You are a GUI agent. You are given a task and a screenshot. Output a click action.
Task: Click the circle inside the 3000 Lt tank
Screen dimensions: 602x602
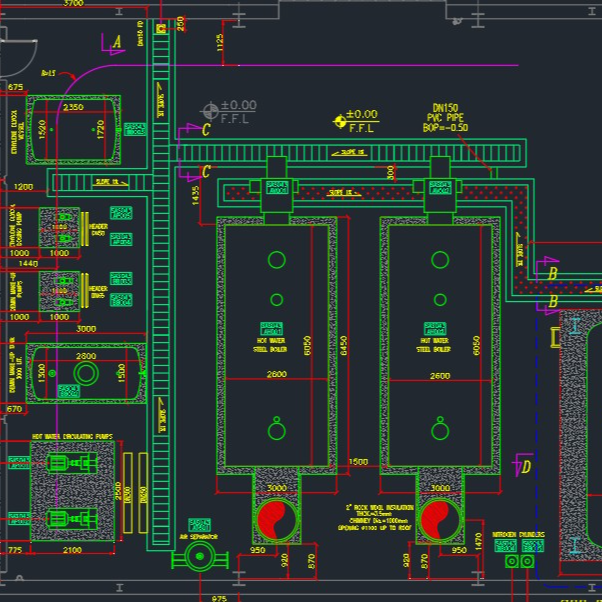[86, 374]
